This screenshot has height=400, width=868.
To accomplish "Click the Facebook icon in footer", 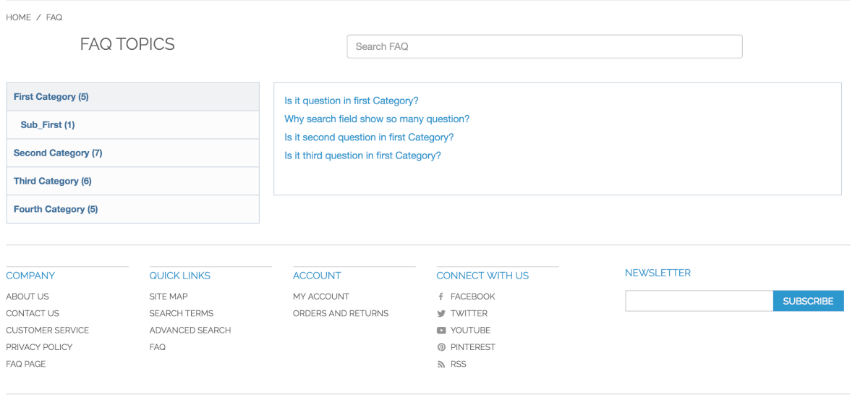I will click(x=441, y=297).
